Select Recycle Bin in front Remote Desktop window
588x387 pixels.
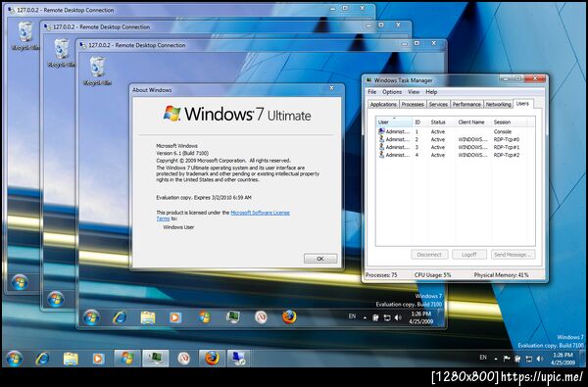[97, 72]
